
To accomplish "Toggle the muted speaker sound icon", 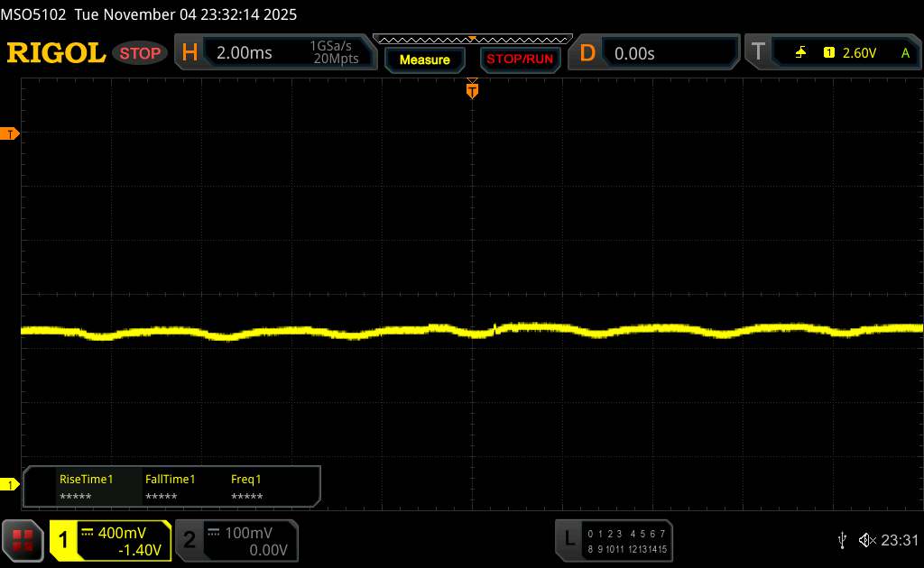I will [x=866, y=539].
